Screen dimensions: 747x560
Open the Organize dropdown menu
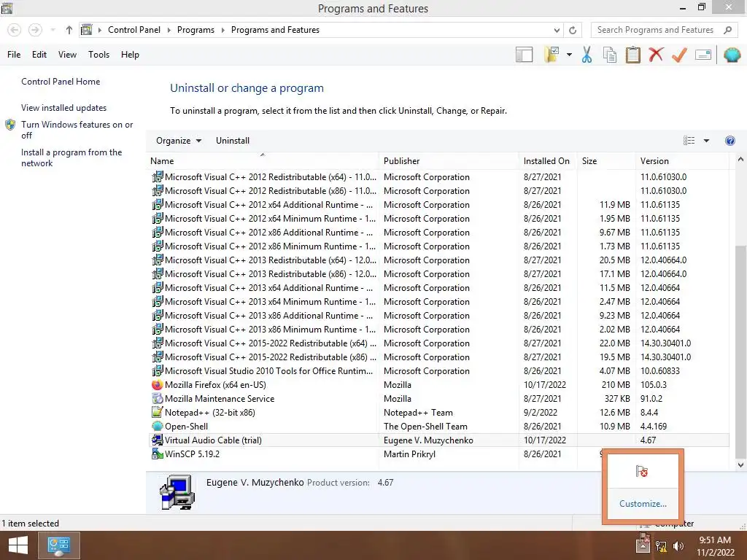[x=179, y=141]
